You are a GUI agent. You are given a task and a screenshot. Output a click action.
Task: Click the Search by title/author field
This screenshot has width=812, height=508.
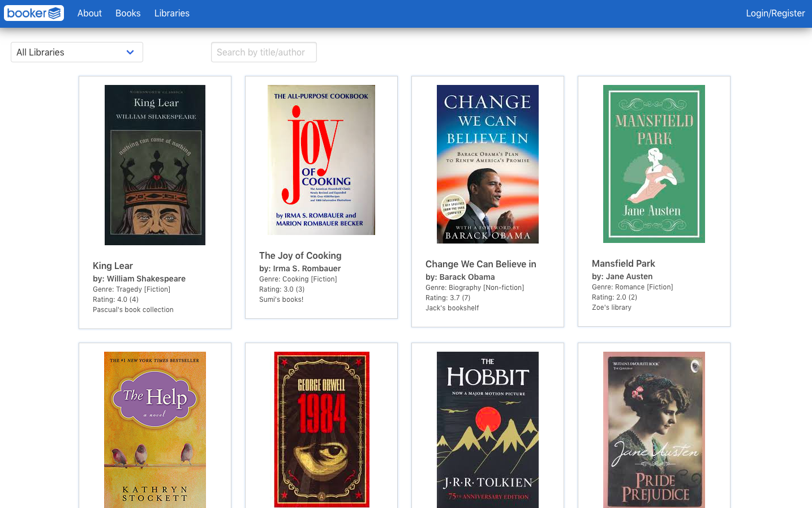pyautogui.click(x=264, y=52)
